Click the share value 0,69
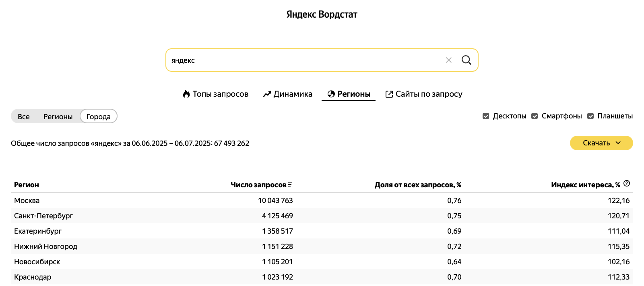644x286 pixels. pyautogui.click(x=454, y=231)
